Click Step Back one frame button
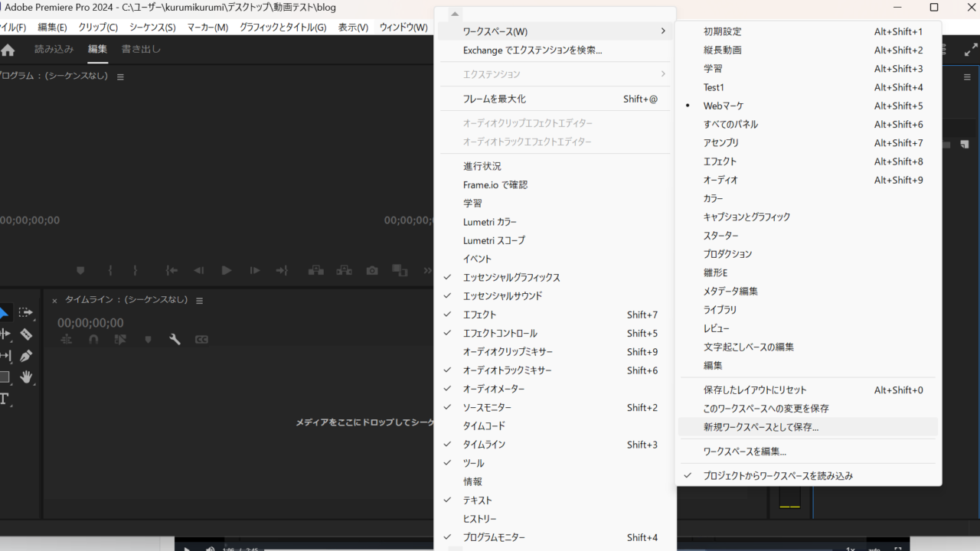The height and width of the screenshot is (551, 980). (x=199, y=270)
